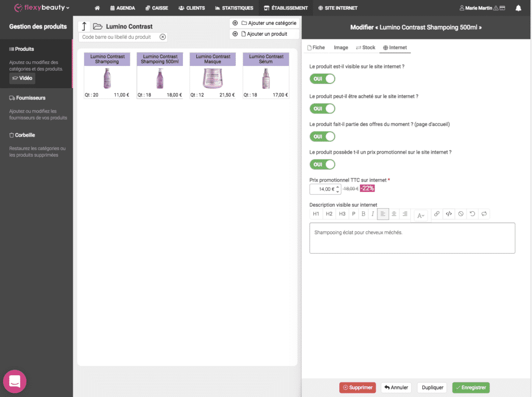The width and height of the screenshot is (532, 397).
Task: Select the Internet tab
Action: tap(395, 47)
